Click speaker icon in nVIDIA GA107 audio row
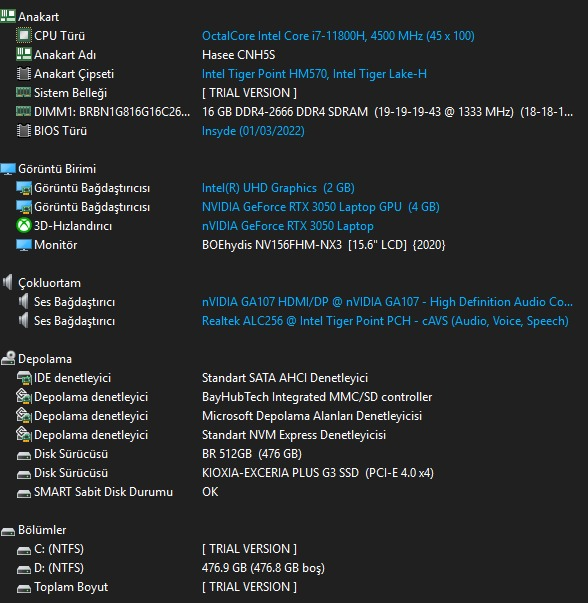Viewport: 588px width, 603px height. [23, 301]
